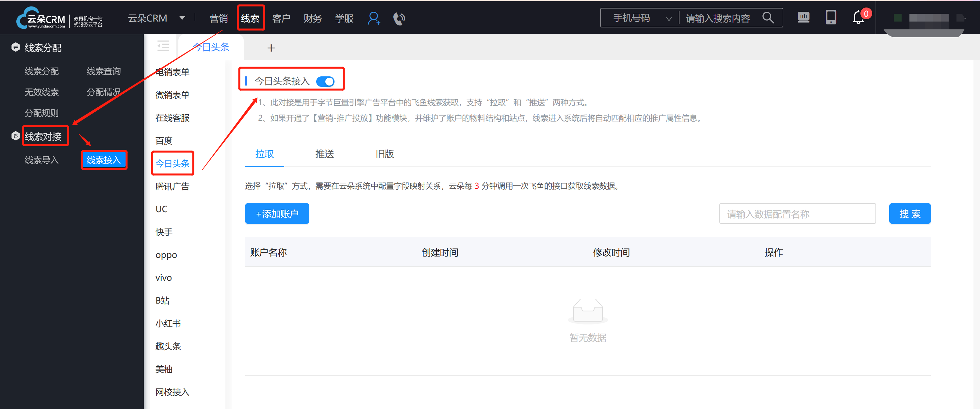Screen dimensions: 980x409
Task: Open the notification bell icon
Action: pyautogui.click(x=858, y=18)
